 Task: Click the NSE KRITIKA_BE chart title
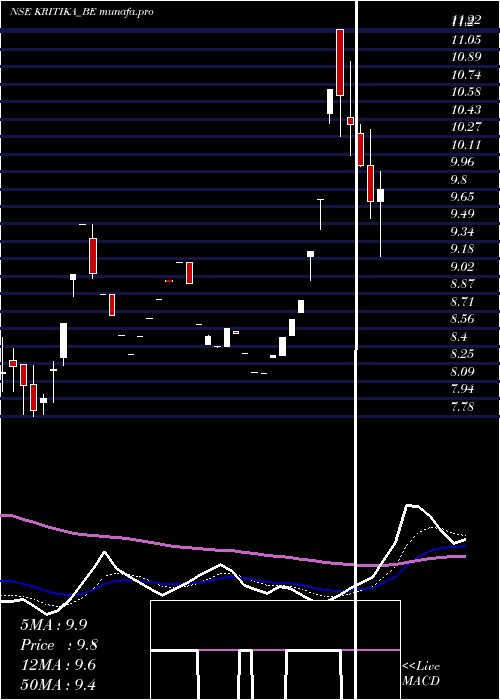(82, 12)
